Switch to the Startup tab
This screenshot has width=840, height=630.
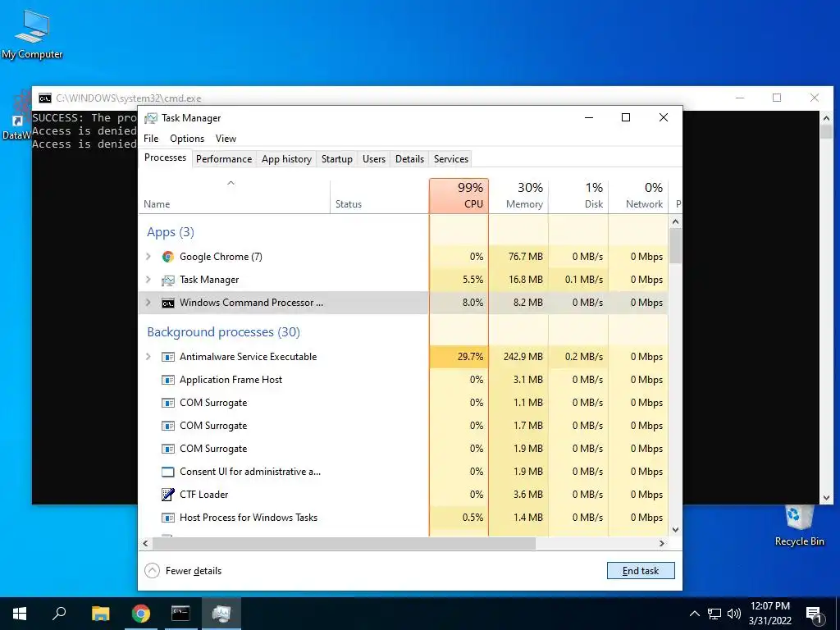point(337,159)
